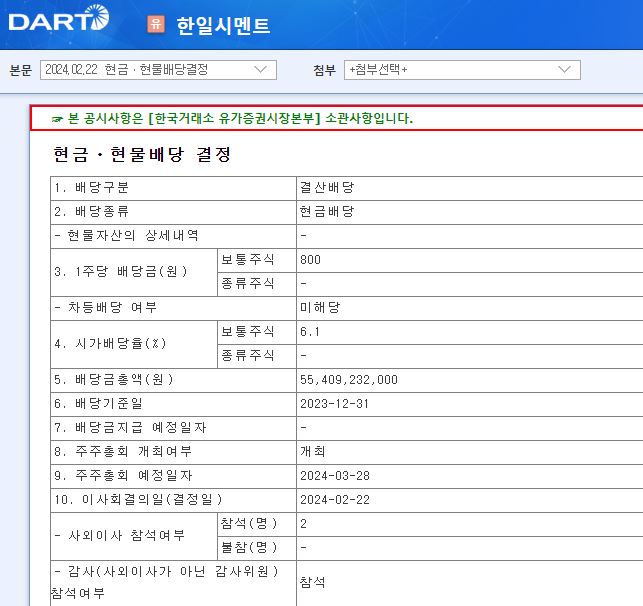Open the 본문 document dropdown
The height and width of the screenshot is (606, 643).
[x=158, y=70]
